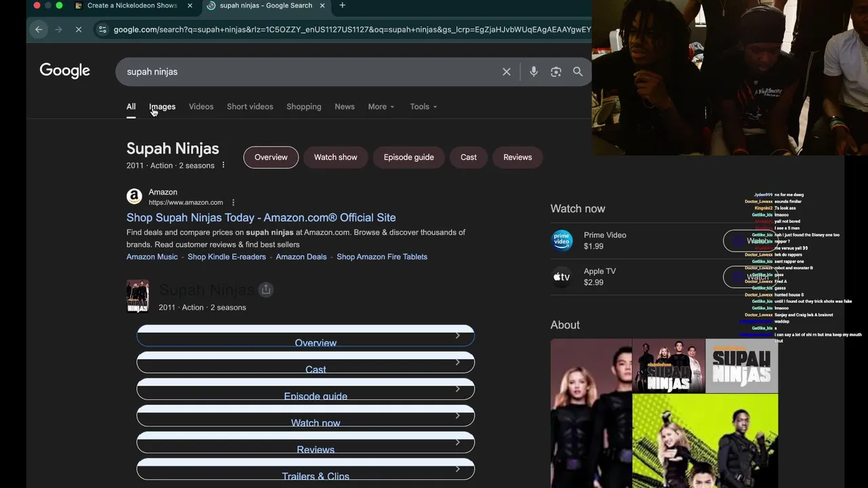The image size is (868, 488).
Task: Expand the Tools dropdown
Action: point(423,106)
